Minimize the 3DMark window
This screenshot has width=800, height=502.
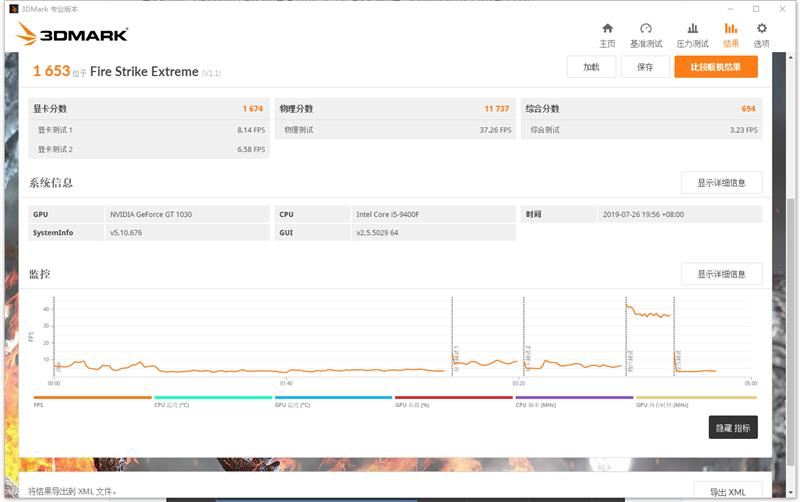(x=730, y=9)
